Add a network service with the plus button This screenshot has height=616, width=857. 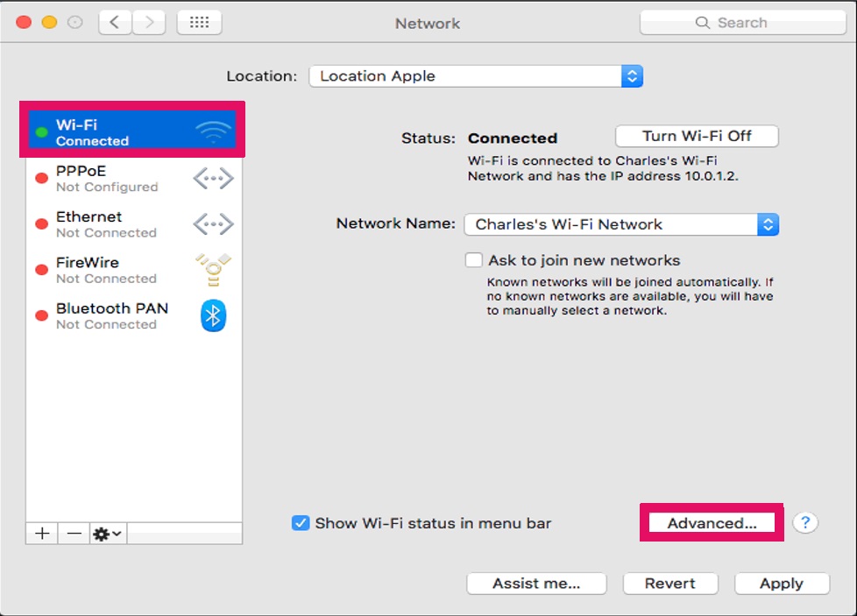42,533
